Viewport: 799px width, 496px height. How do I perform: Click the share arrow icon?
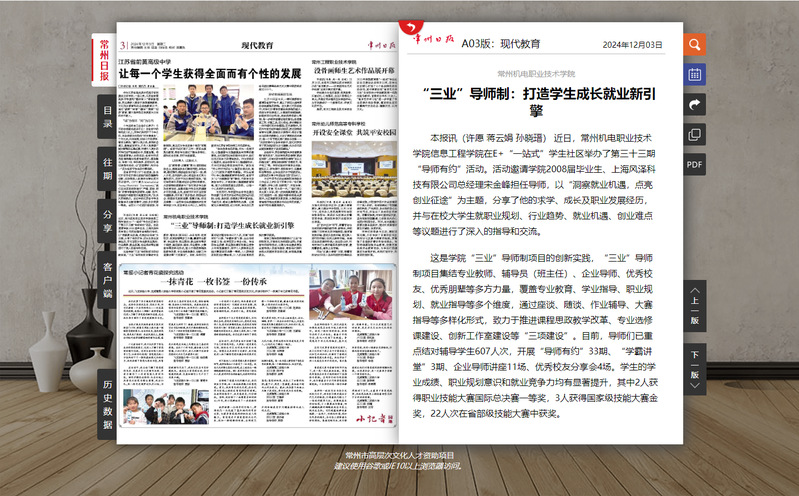click(x=694, y=104)
